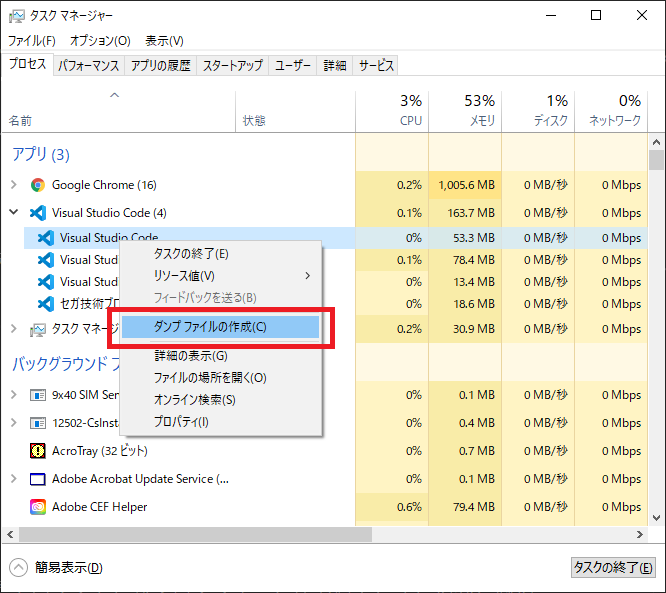Sort by the メモリ column header
The image size is (666, 593).
pyautogui.click(x=465, y=111)
